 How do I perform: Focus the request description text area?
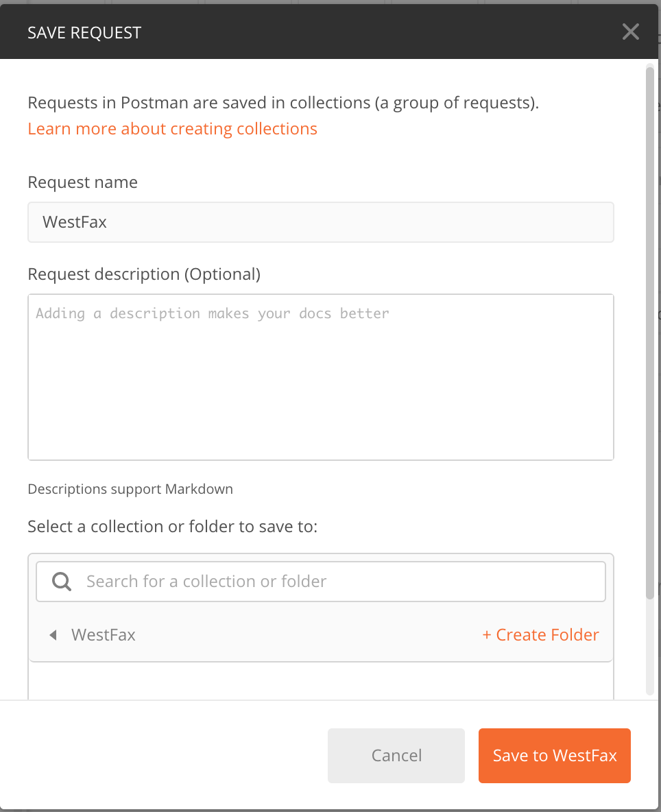click(320, 377)
